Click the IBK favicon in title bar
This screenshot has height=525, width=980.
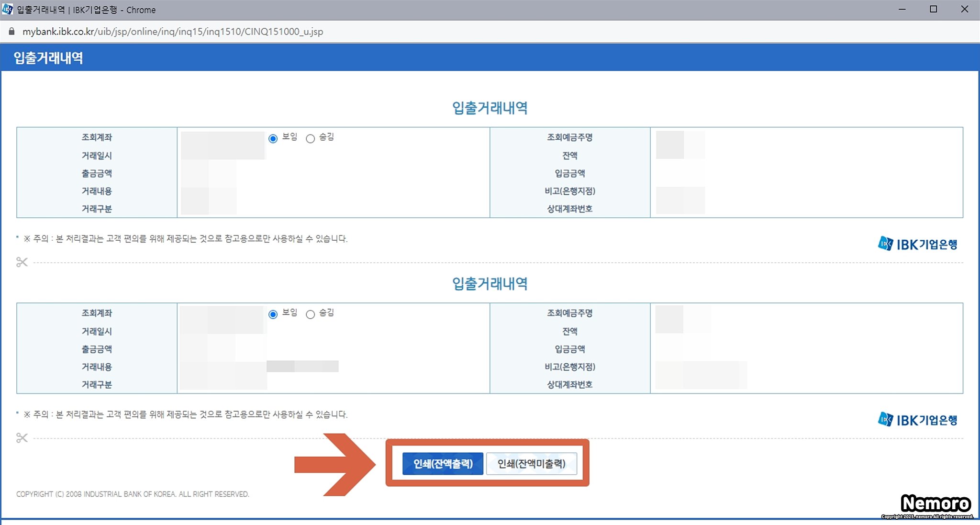tap(8, 9)
